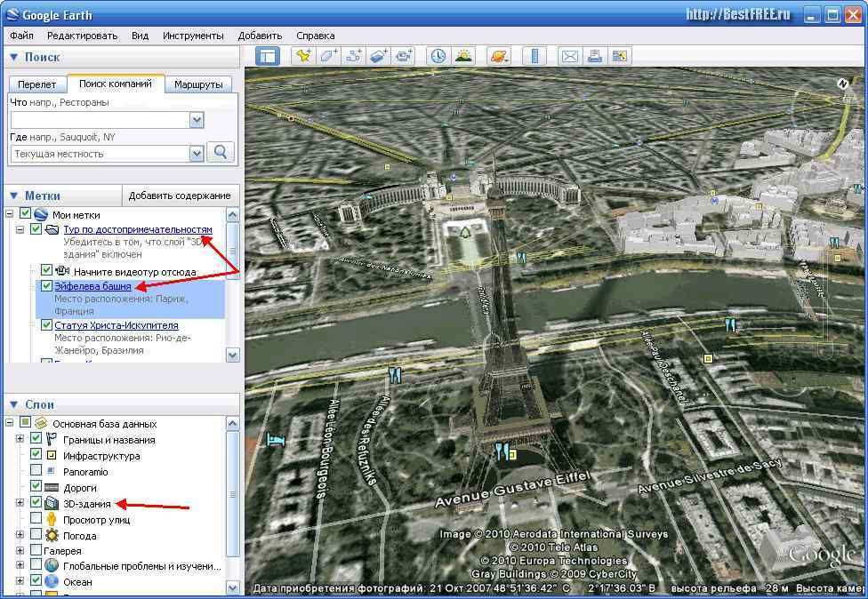Enable the Просмотр улиц checkbox
This screenshot has height=599, width=868.
(36, 519)
